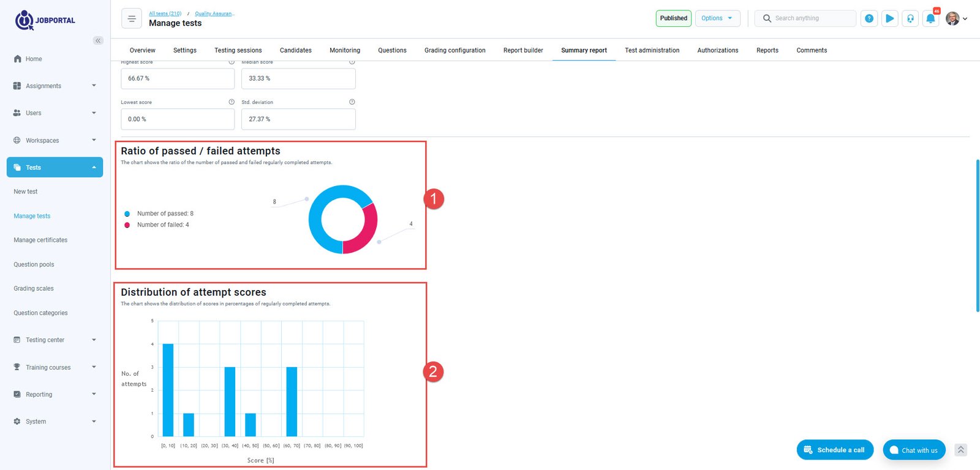This screenshot has width=980, height=470.
Task: Click the hamburger menu icon beside Manage tests
Action: 131,18
